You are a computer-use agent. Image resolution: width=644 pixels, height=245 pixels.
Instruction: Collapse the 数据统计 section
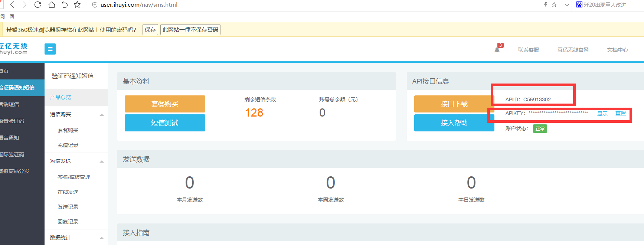tap(101, 238)
